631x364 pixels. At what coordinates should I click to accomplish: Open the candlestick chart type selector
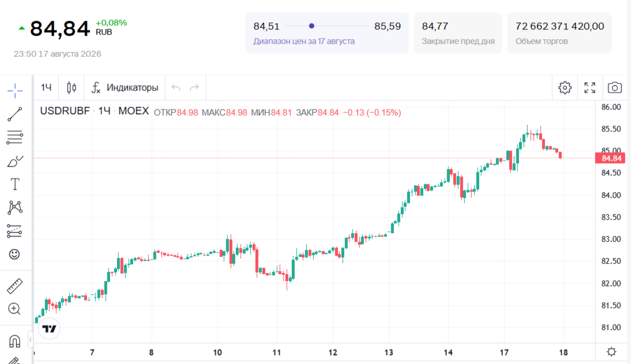coord(72,87)
